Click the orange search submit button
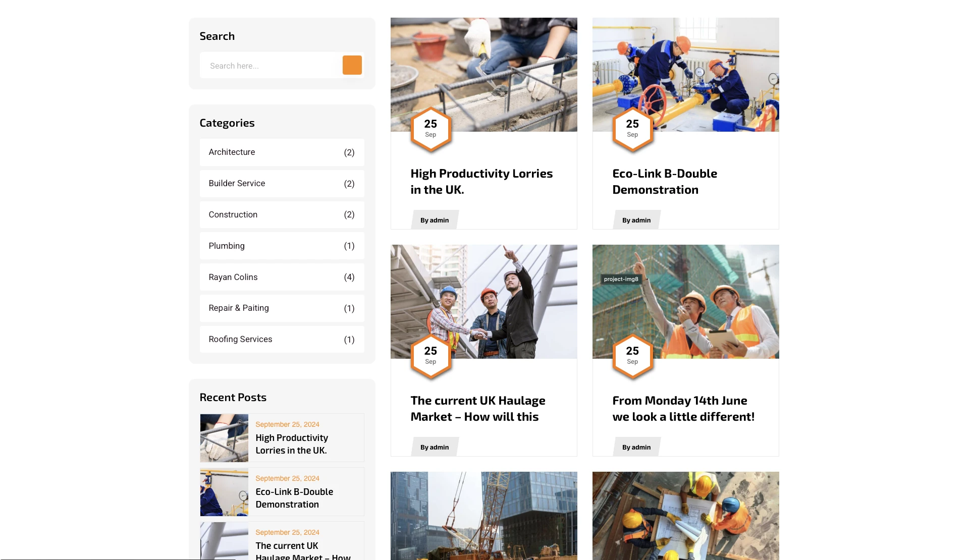The height and width of the screenshot is (560, 969). click(x=352, y=65)
